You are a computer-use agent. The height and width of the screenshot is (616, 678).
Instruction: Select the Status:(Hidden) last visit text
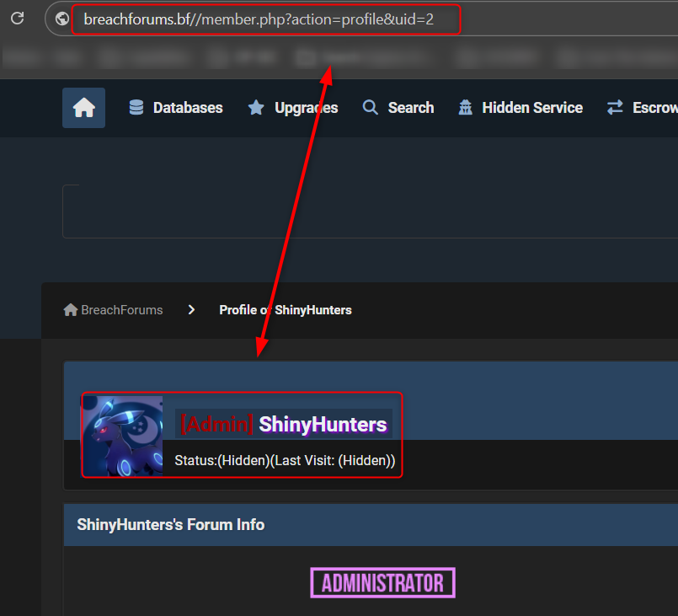tap(285, 460)
